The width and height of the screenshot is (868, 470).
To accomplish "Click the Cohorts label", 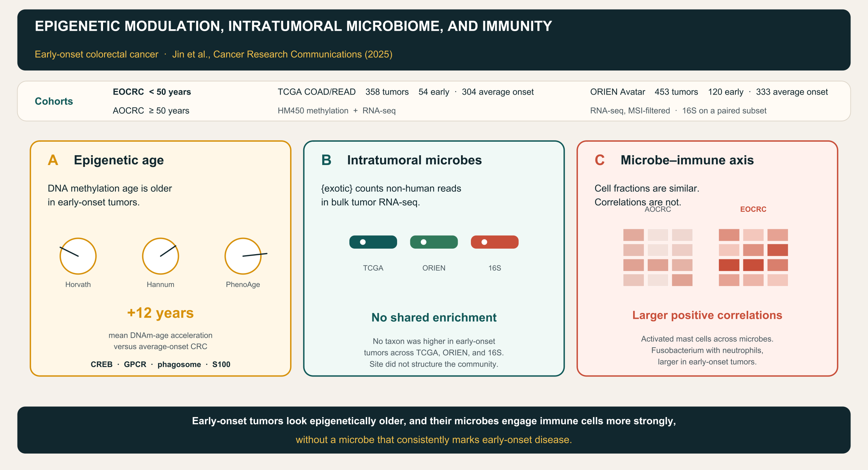I will click(x=54, y=101).
